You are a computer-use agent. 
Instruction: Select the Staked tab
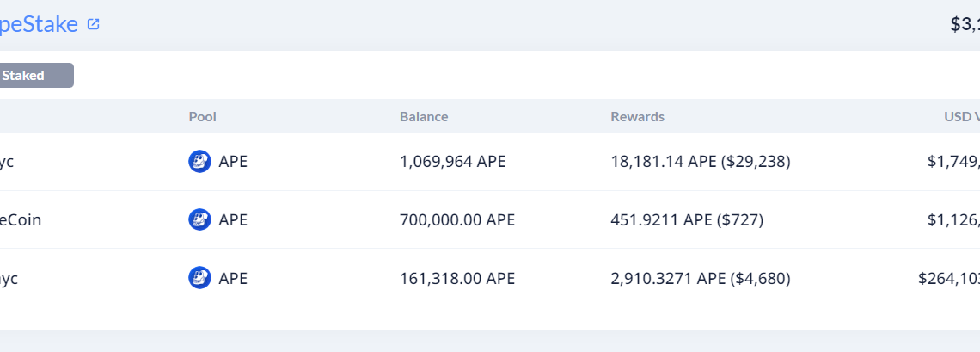34,76
